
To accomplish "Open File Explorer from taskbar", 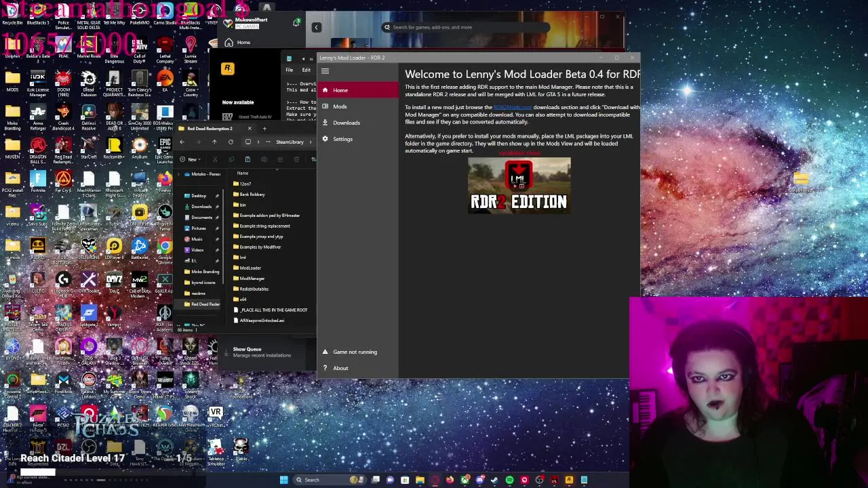I will click(x=420, y=480).
